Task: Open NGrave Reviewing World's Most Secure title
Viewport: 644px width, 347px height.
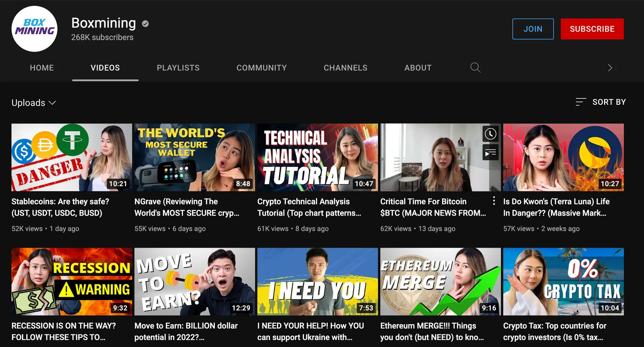Action: tap(187, 207)
